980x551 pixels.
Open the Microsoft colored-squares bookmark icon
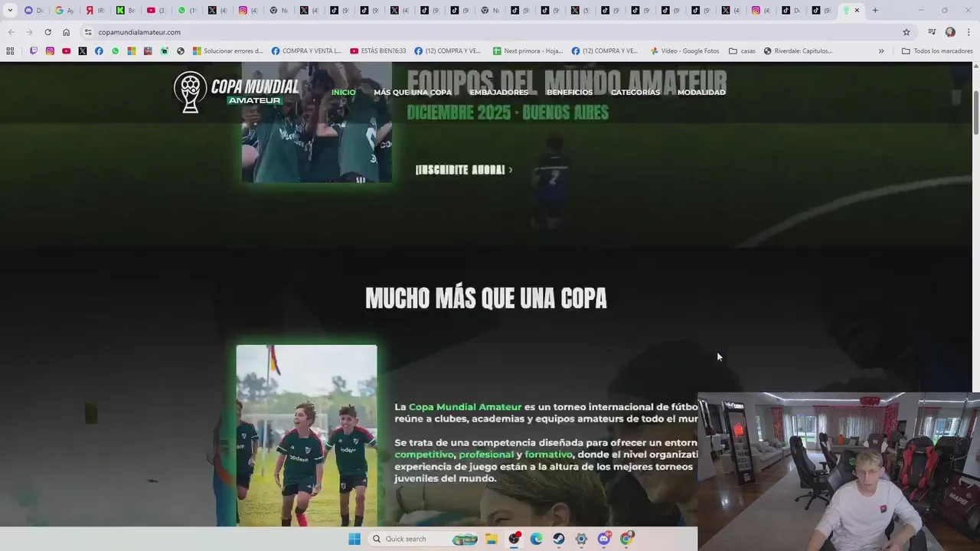(132, 51)
